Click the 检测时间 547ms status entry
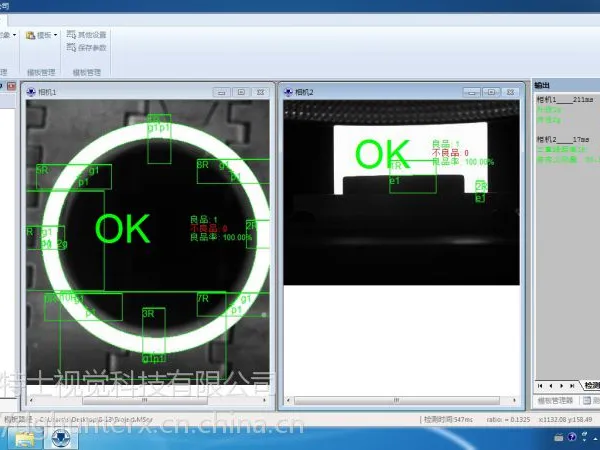The image size is (600, 450). [x=448, y=420]
